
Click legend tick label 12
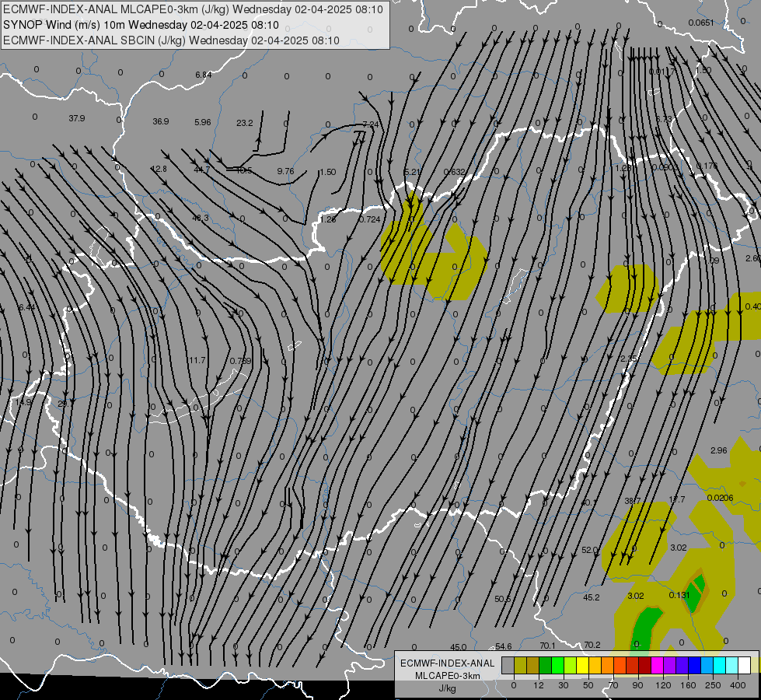coord(538,685)
